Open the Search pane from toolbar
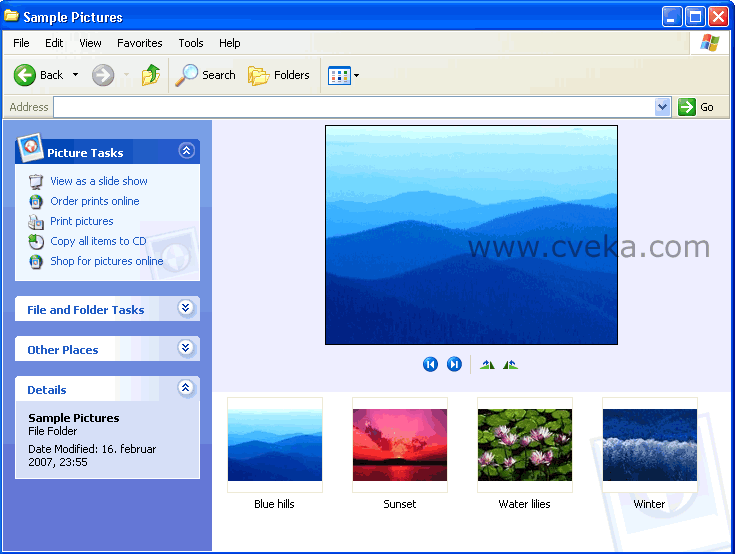 [x=206, y=75]
